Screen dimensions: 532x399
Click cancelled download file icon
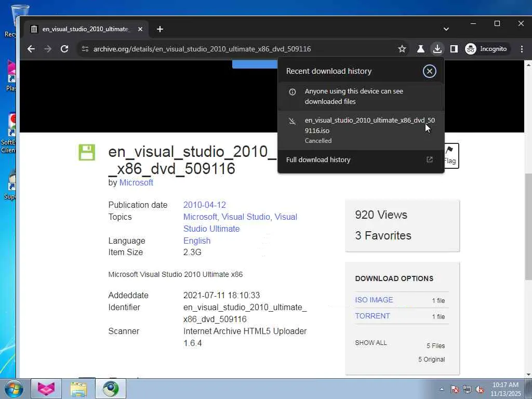click(292, 121)
